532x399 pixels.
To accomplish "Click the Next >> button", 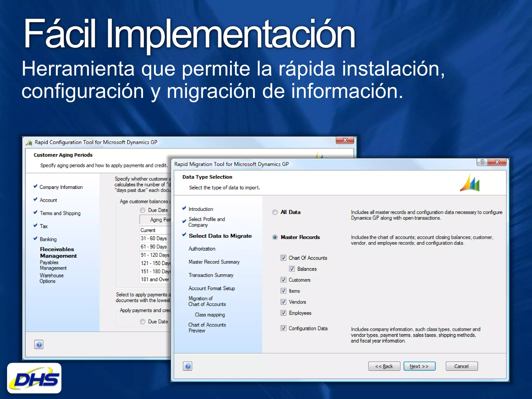I will [419, 366].
